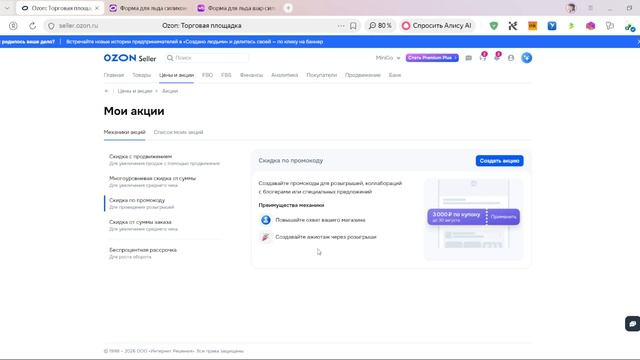This screenshot has height=360, width=640.
Task: Open the Покупатели menu item
Action: (322, 75)
